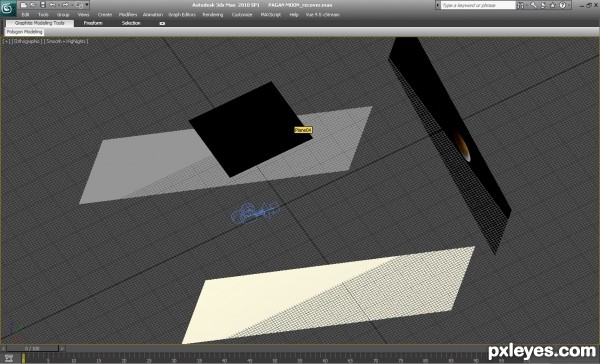Image resolution: width=600 pixels, height=364 pixels.
Task: Click the Set Project Folder icon
Action: click(x=79, y=5)
